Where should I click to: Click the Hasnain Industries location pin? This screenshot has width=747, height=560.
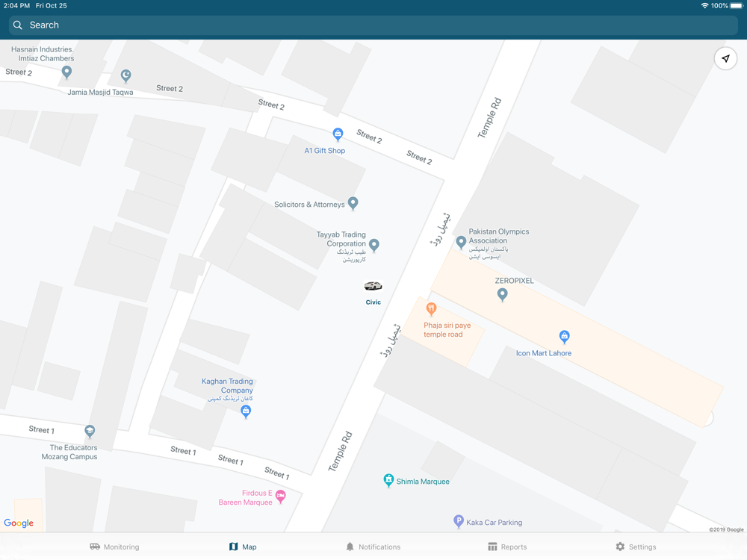[x=66, y=72]
